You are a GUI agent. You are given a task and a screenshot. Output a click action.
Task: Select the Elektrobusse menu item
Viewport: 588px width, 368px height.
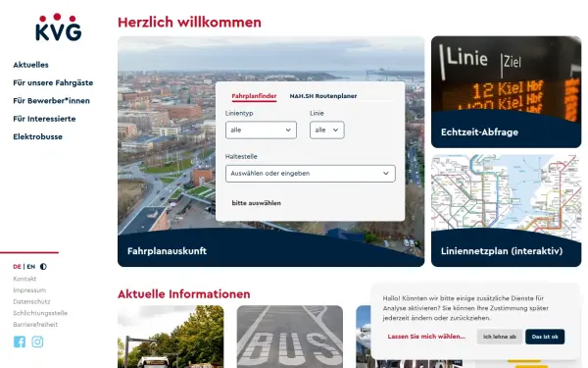38,136
